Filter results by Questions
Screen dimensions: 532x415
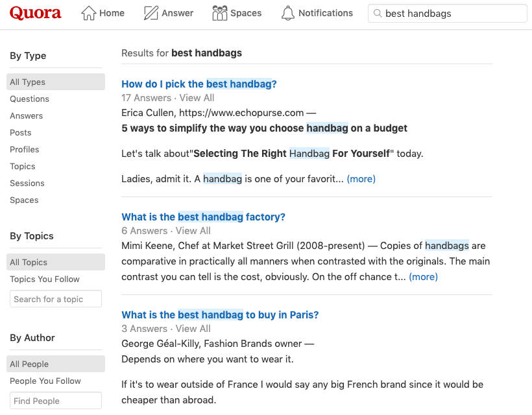point(29,99)
